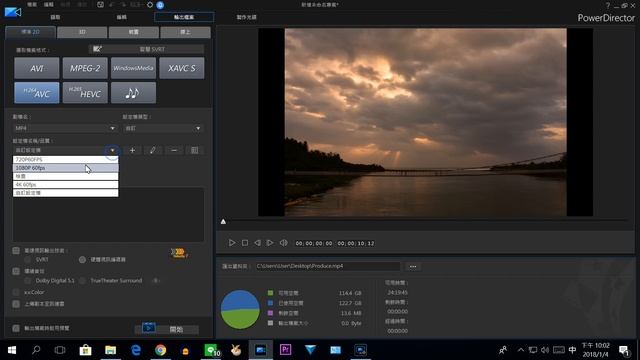Image resolution: width=640 pixels, height=360 pixels.
Task: Choose the MPEG-2 format button
Action: coord(85,68)
